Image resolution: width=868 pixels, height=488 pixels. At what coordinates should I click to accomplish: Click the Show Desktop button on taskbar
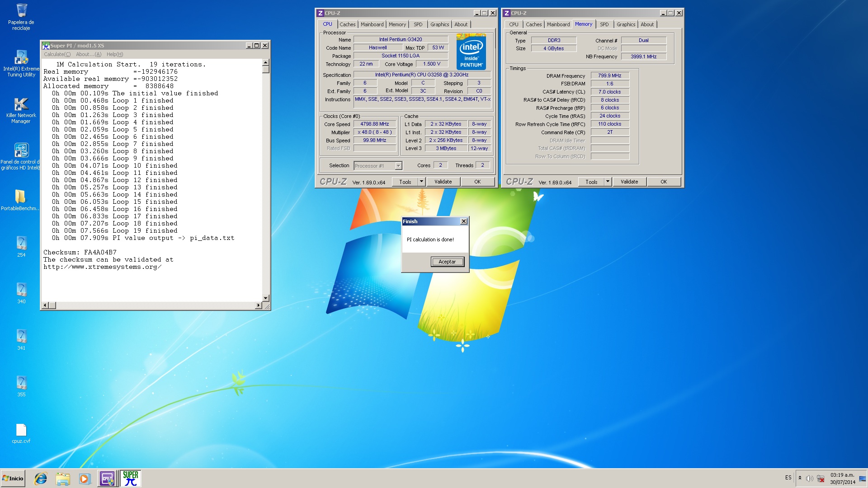863,479
